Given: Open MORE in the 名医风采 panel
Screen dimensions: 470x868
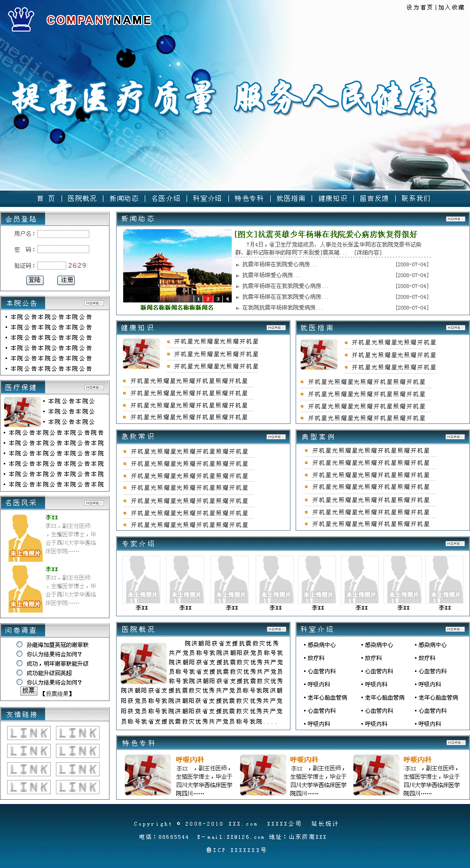Looking at the screenshot, I should coord(94,503).
